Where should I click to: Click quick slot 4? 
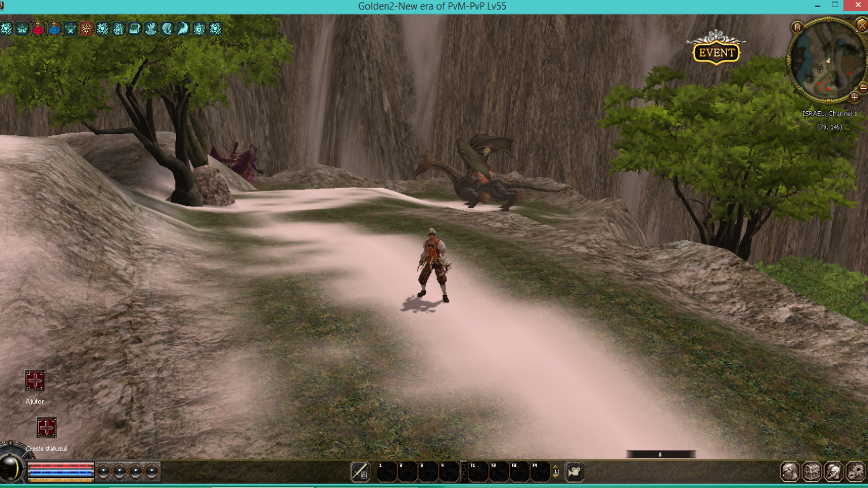tap(449, 471)
